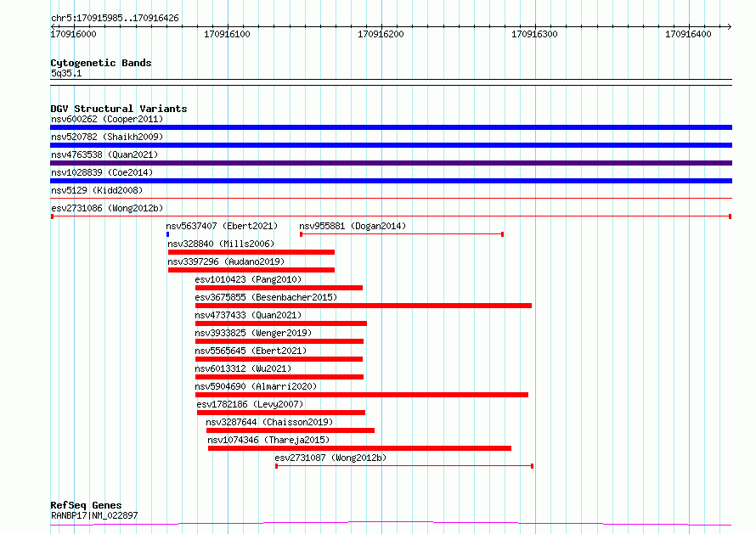The height and width of the screenshot is (534, 756).
Task: Click the Cytogenetic Bands track title
Action: click(101, 63)
